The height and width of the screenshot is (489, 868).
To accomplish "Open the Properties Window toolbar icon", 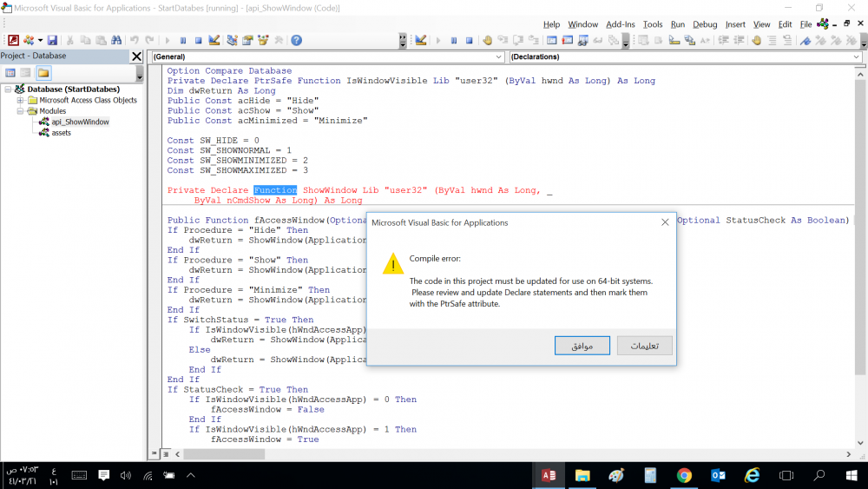I will pyautogui.click(x=247, y=41).
